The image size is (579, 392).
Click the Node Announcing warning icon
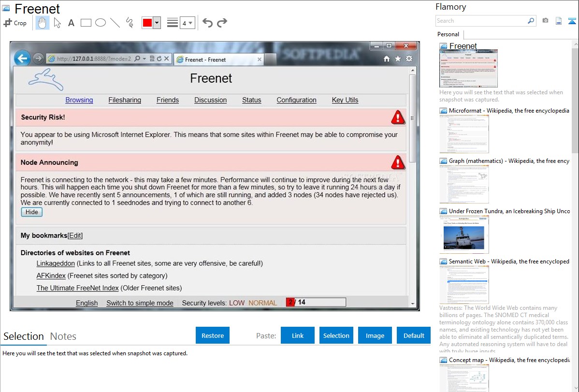[x=398, y=162]
